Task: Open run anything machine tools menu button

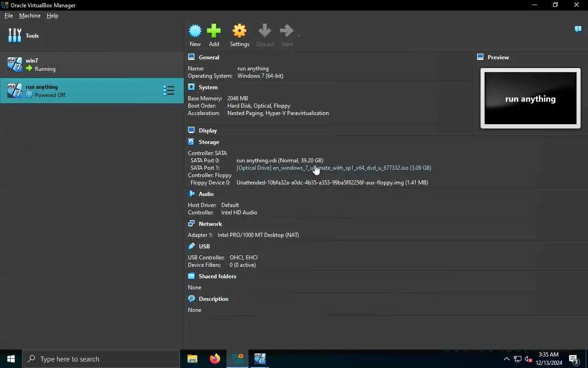Action: pos(169,91)
